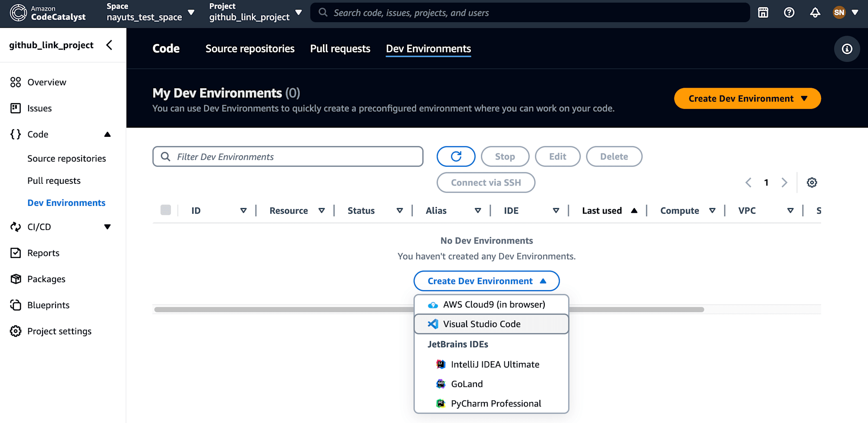Screen dimensions: 868x423
Task: Open the help question mark icon
Action: click(x=789, y=13)
